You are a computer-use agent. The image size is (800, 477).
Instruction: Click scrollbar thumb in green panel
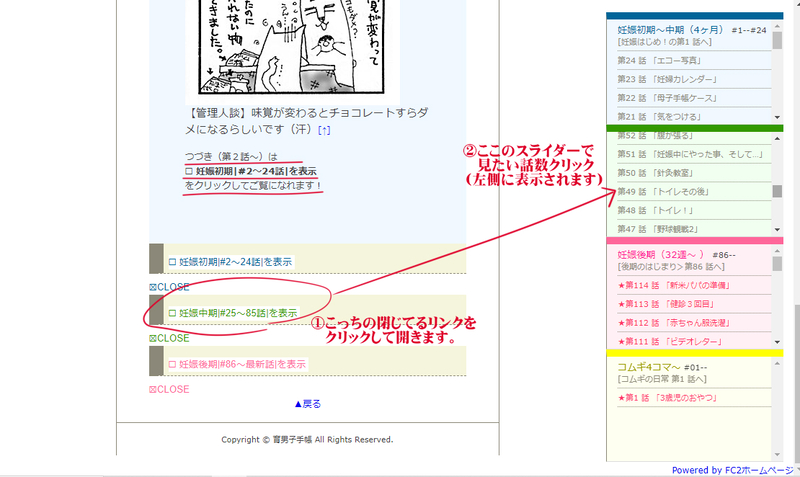[x=777, y=191]
